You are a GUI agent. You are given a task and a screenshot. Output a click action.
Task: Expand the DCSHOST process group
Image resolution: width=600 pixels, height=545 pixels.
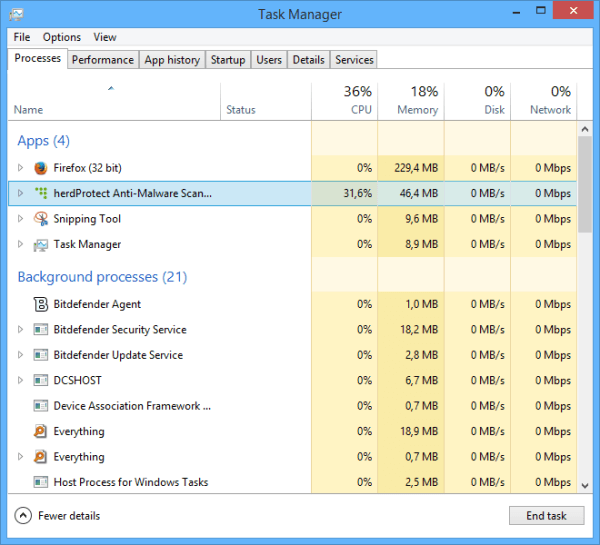[x=20, y=380]
